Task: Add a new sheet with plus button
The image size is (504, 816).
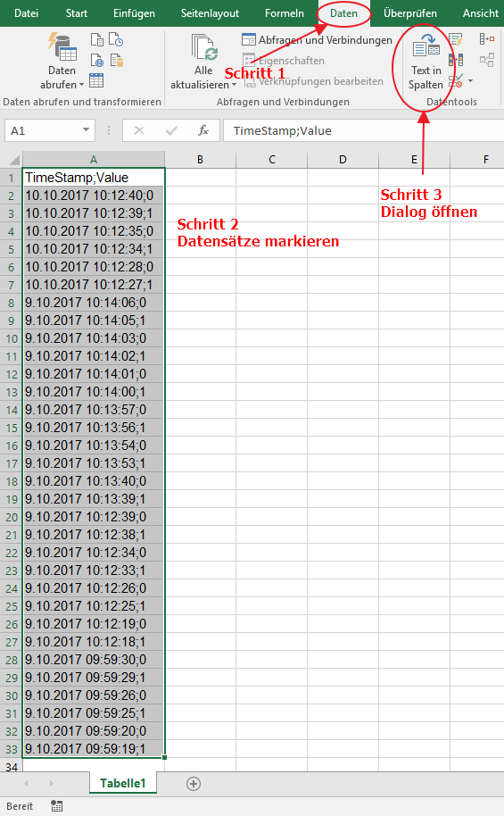Action: click(x=194, y=784)
